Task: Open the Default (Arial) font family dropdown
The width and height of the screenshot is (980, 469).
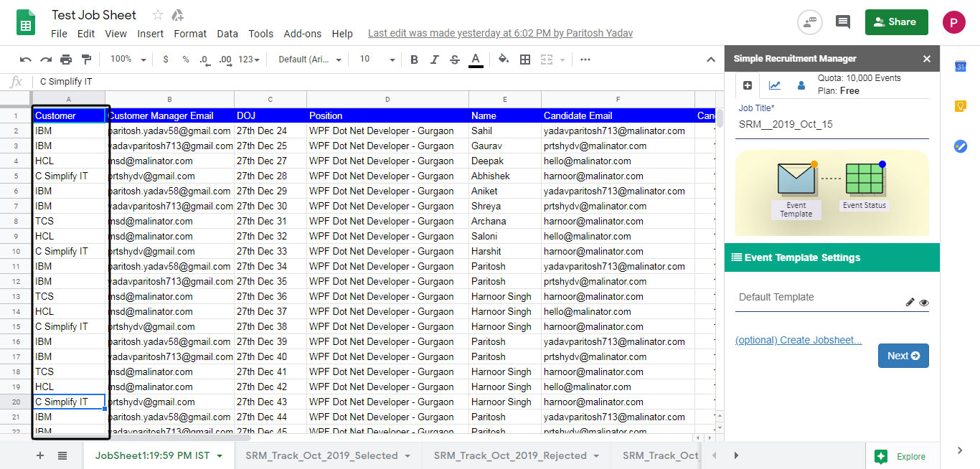Action: (310, 60)
